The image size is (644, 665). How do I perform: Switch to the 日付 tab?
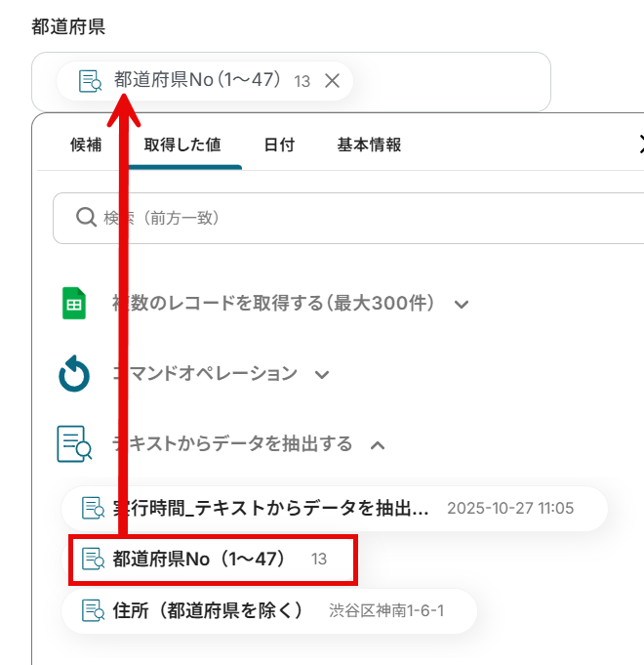(x=279, y=145)
